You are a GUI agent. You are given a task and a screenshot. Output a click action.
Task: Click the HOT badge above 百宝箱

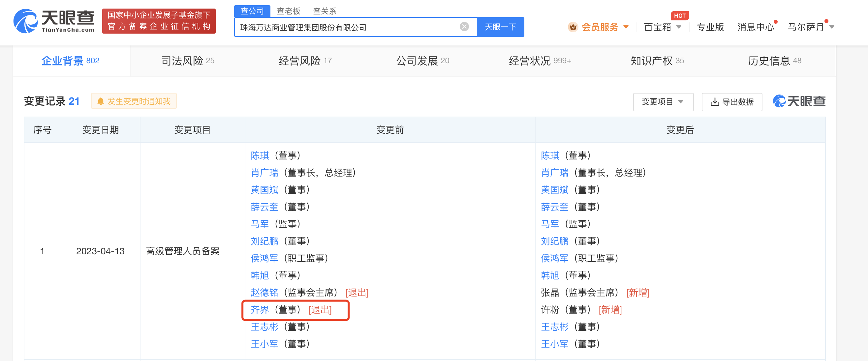click(680, 15)
